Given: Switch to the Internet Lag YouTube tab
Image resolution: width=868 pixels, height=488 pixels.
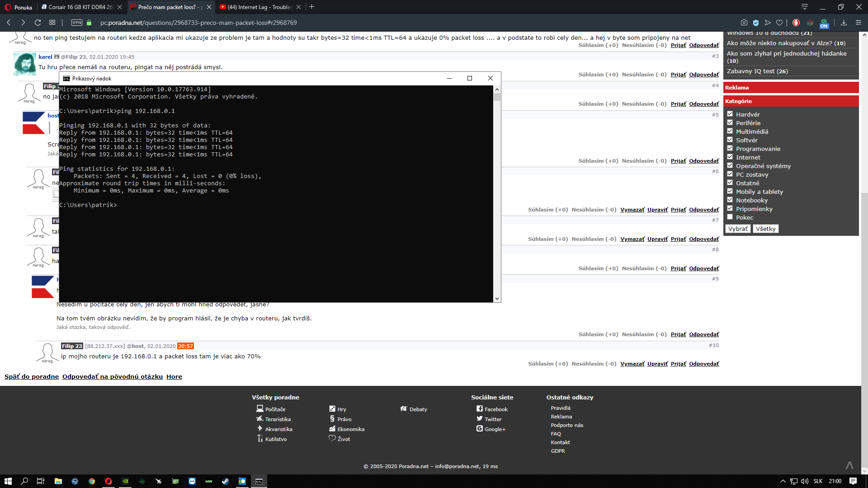Looking at the screenshot, I should 259,7.
